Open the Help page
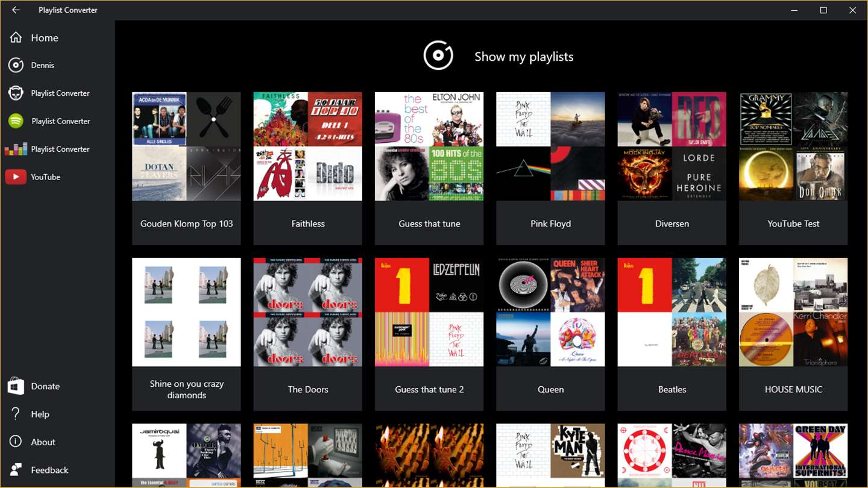 click(x=40, y=414)
